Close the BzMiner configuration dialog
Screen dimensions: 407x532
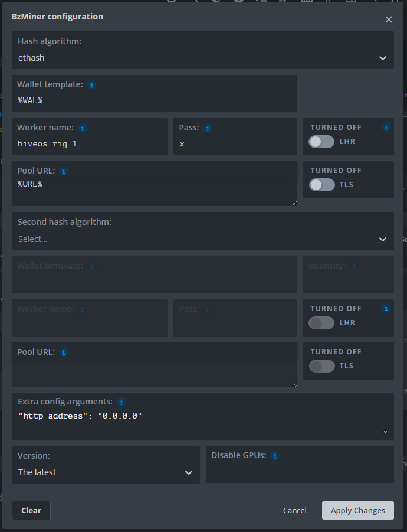(x=389, y=19)
